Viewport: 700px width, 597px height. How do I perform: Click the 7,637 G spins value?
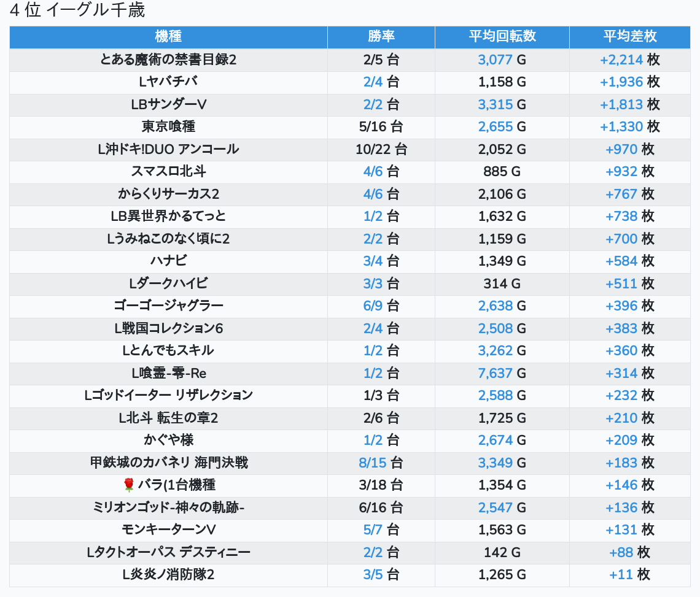tap(502, 373)
